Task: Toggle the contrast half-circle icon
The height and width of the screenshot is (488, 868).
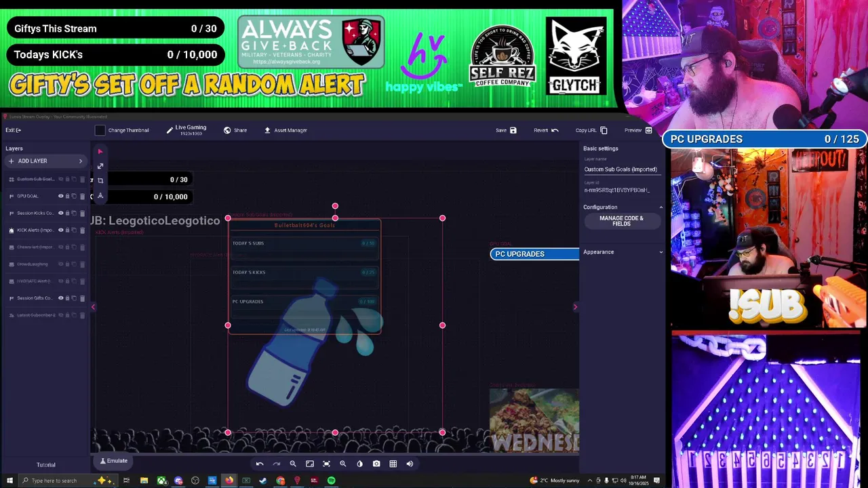Action: coord(359,464)
